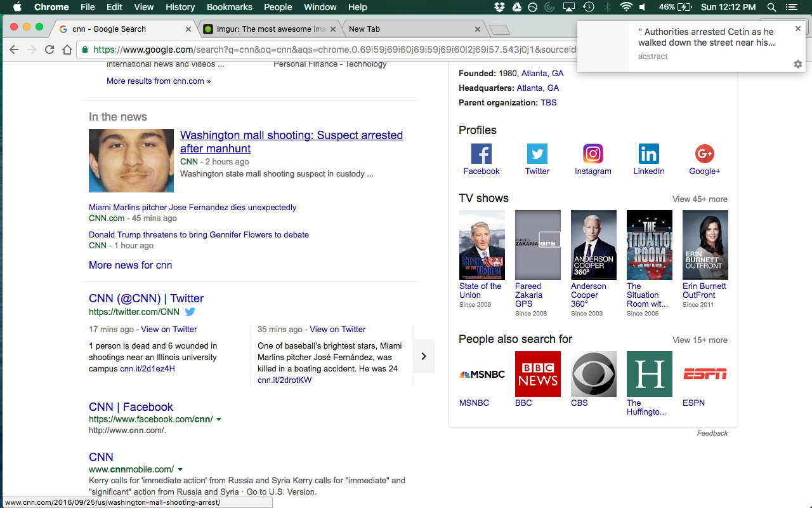This screenshot has width=812, height=508.
Task: Open the cnn.it/2d1ez4H tweet link
Action: pos(147,368)
